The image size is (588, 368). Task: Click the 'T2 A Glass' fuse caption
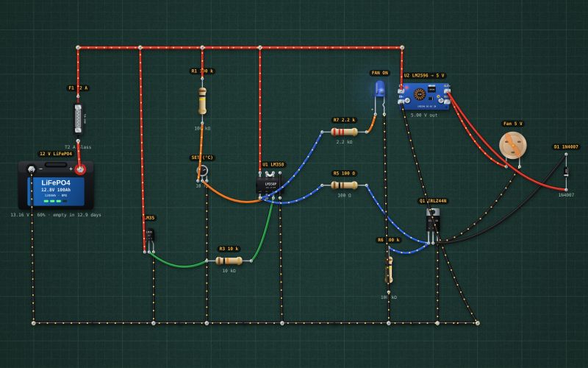(x=78, y=147)
